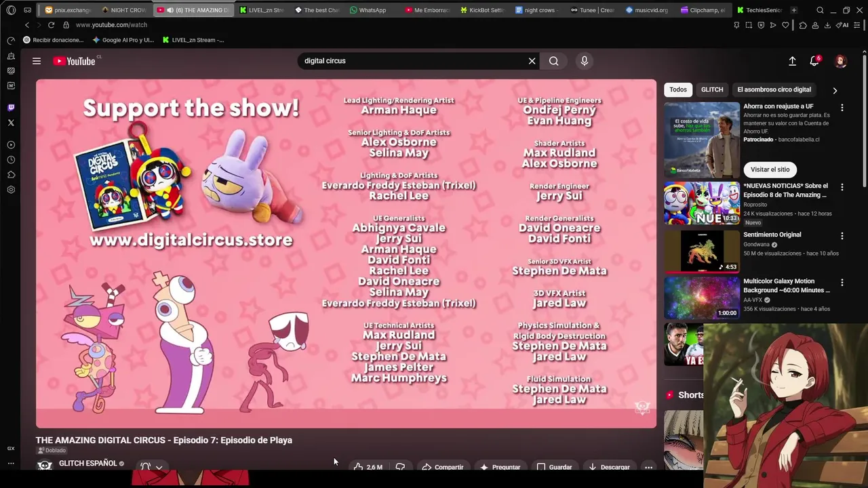Image resolution: width=868 pixels, height=488 pixels.
Task: Select the GLITCH filter chip
Action: tap(712, 89)
